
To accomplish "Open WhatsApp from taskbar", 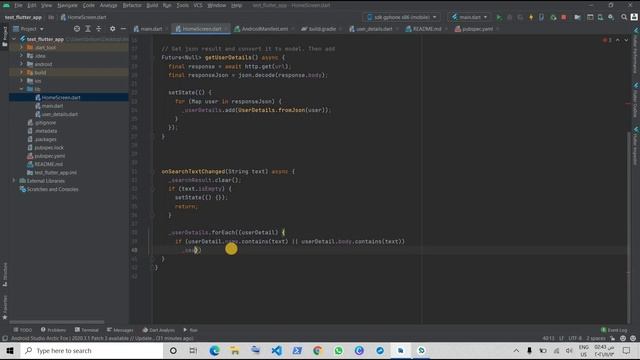I will pos(338,351).
